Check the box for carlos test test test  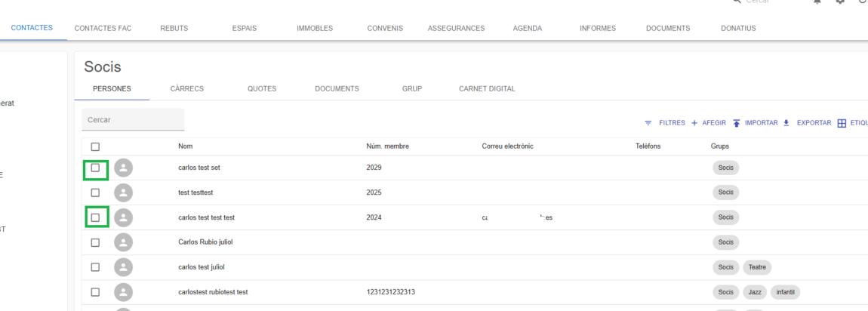[x=95, y=217]
